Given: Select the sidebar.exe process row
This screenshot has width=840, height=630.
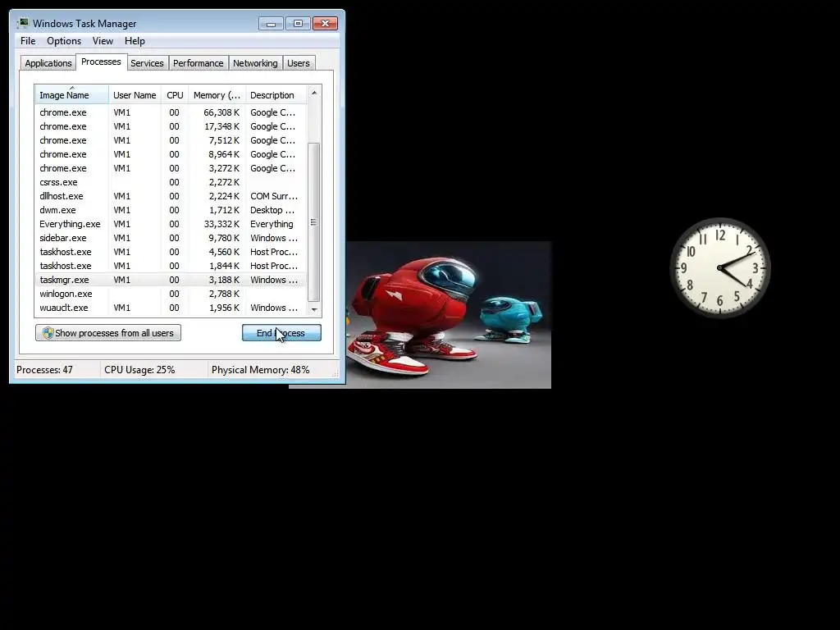Looking at the screenshot, I should pos(171,238).
